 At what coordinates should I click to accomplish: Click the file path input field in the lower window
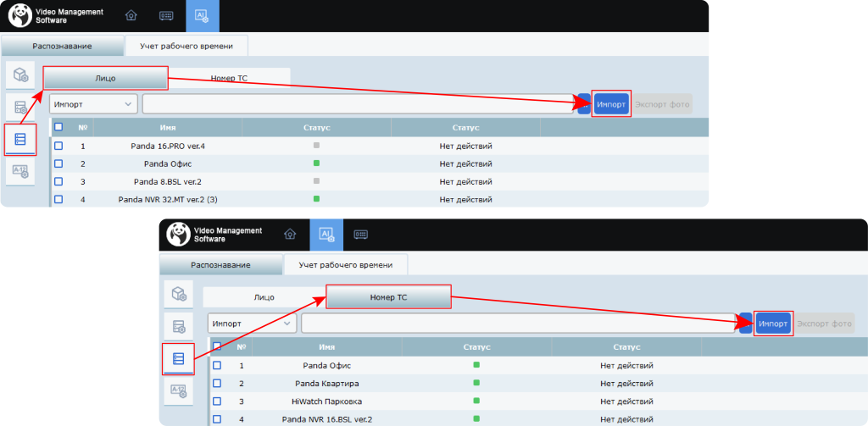point(517,324)
